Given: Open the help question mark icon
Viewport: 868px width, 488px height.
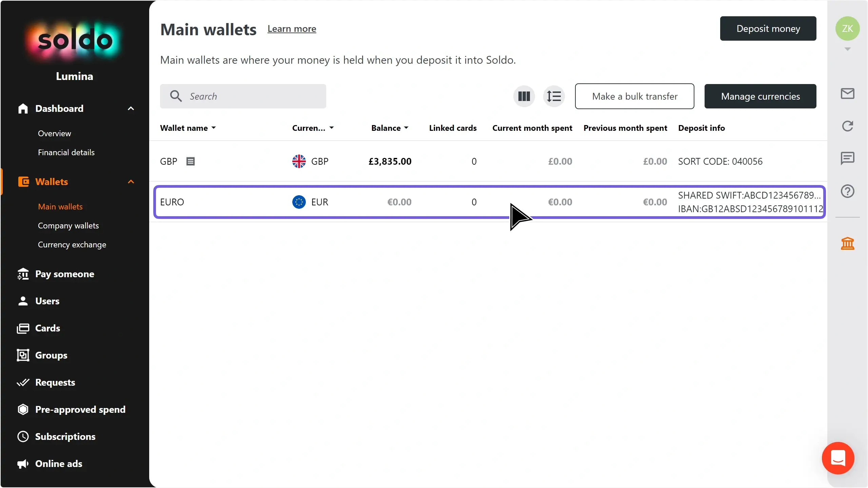Looking at the screenshot, I should click(847, 191).
